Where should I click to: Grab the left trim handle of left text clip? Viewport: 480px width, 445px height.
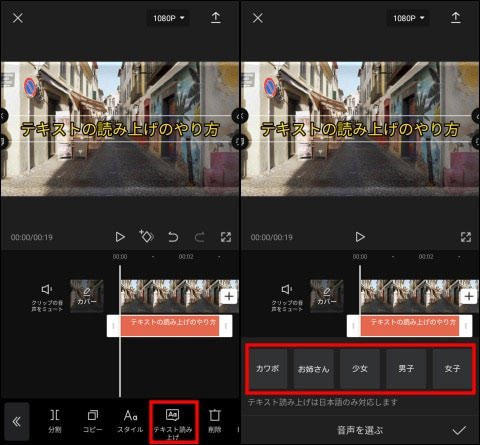(113, 326)
